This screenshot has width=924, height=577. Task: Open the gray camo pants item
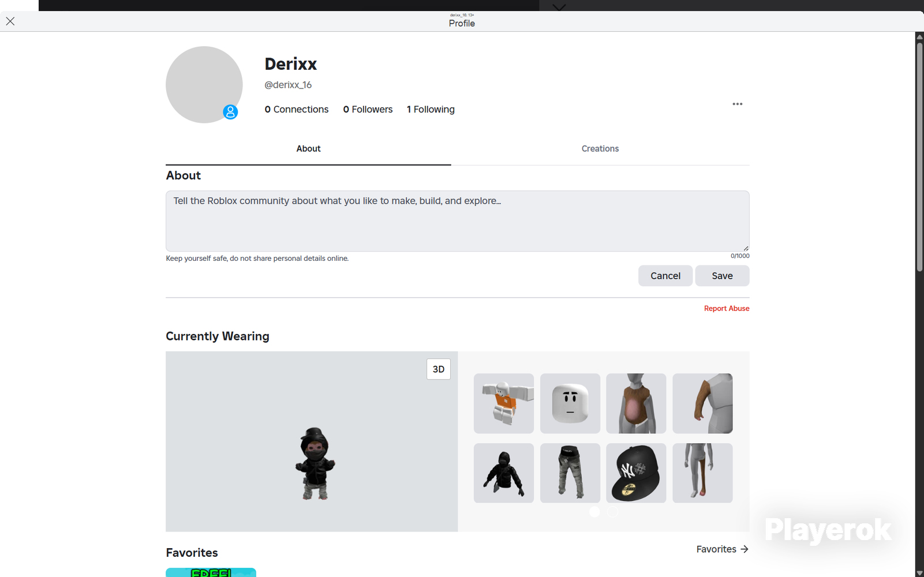coord(570,473)
